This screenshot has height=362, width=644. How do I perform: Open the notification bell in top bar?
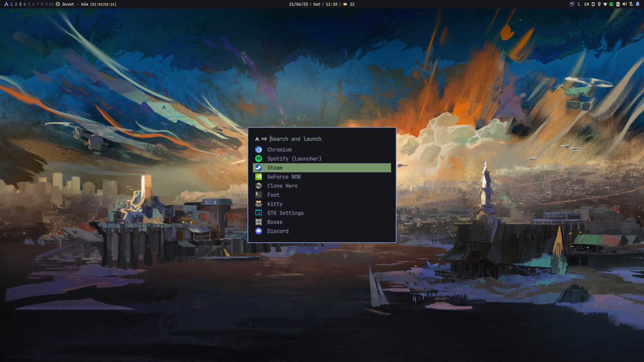pyautogui.click(x=638, y=4)
